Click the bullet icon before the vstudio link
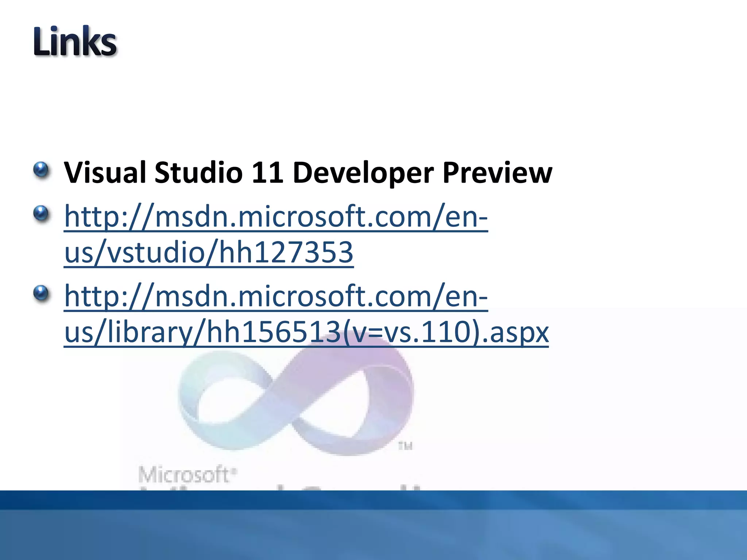The height and width of the screenshot is (560, 747). 41,213
